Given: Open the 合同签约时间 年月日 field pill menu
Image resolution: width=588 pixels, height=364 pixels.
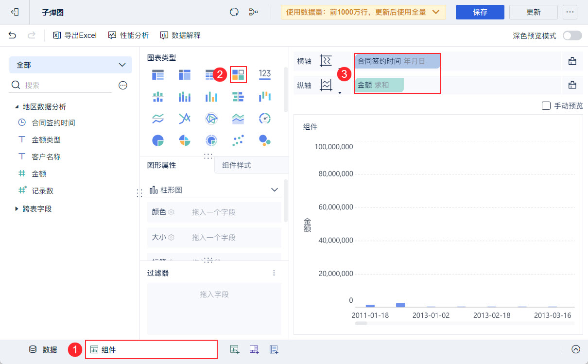Looking at the screenshot, I should [397, 61].
